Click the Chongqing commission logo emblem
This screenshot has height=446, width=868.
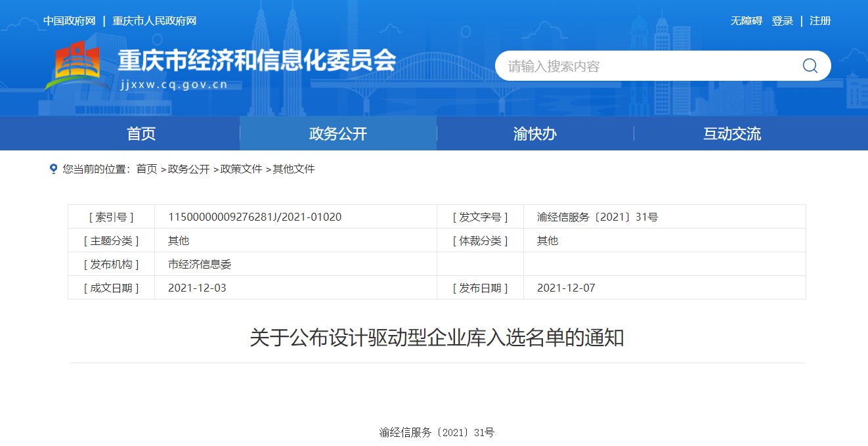click(x=77, y=66)
